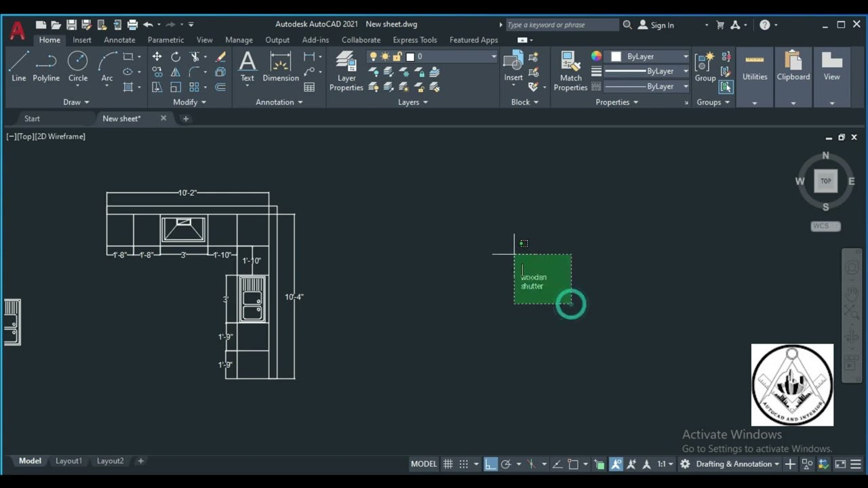
Task: Click the WCS coordinate system button
Action: point(825,226)
